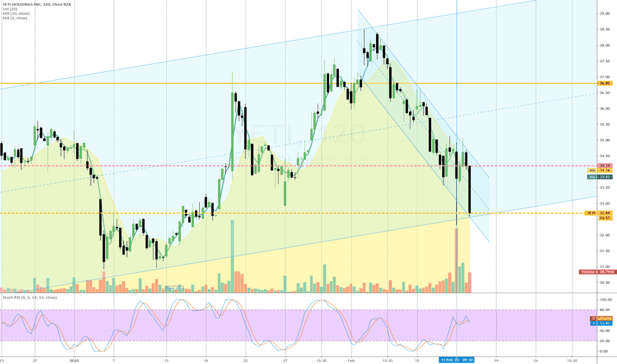
Task: Click the 13 date label on the time axis
Action: (166, 360)
